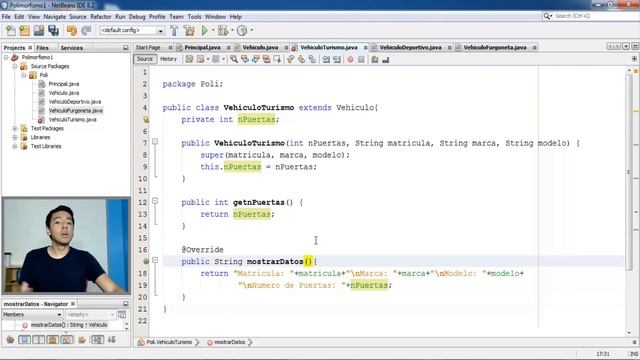Click the Save All toolbar icon
Image resolution: width=640 pixels, height=360 pixels.
(x=53, y=31)
